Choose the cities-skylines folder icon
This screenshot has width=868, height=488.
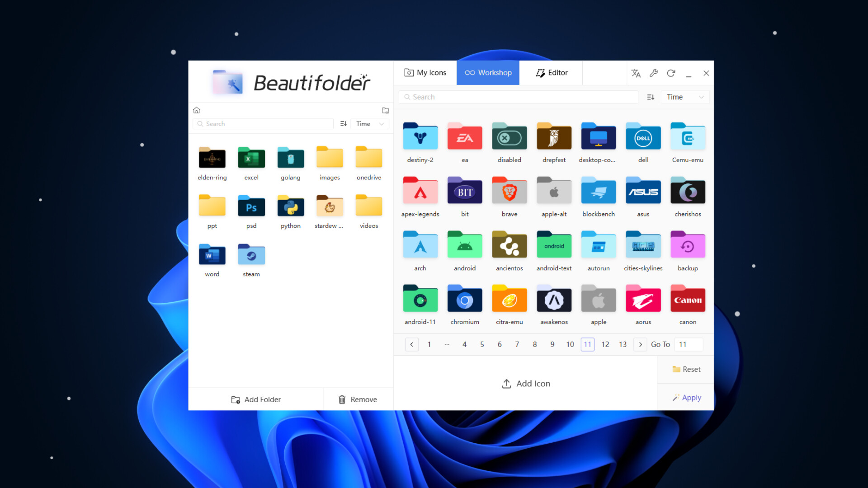(643, 245)
